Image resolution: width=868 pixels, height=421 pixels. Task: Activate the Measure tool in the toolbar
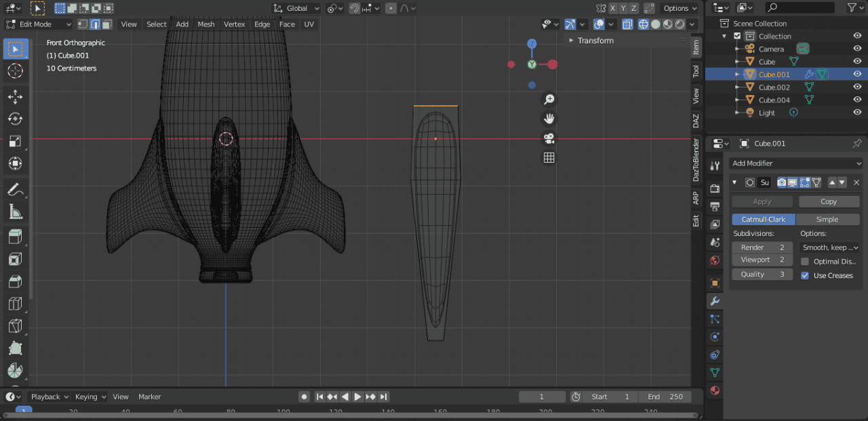[15, 212]
